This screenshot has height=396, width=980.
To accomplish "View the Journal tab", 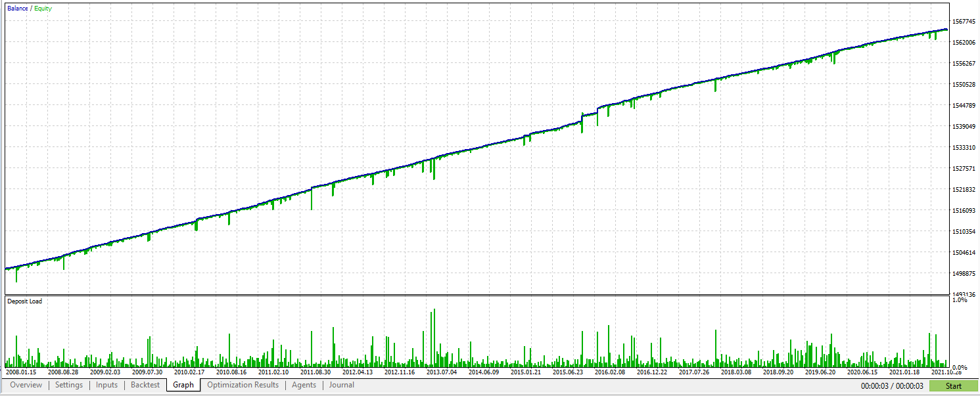I will pos(342,385).
